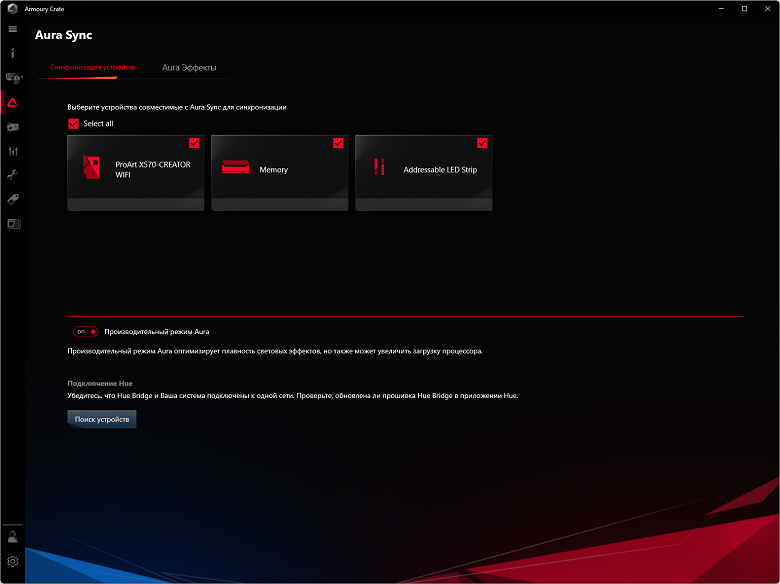Click the Aura Sync page title

click(x=64, y=35)
